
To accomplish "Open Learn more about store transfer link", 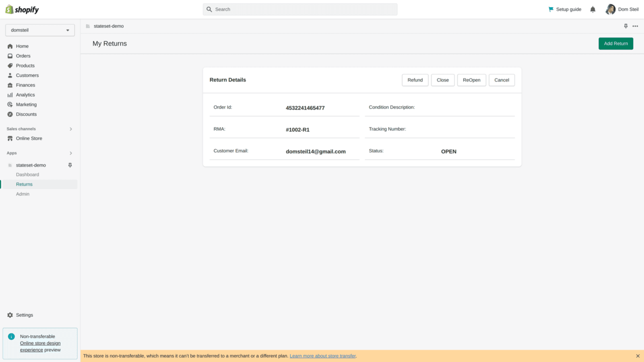I will point(322,356).
